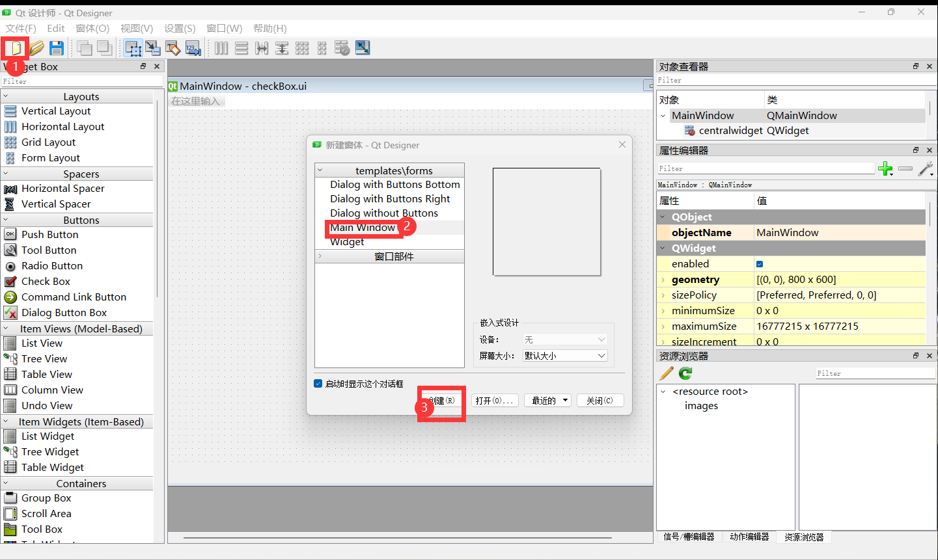Select Dialog without Buttons template
The height and width of the screenshot is (560, 938).
click(x=384, y=213)
